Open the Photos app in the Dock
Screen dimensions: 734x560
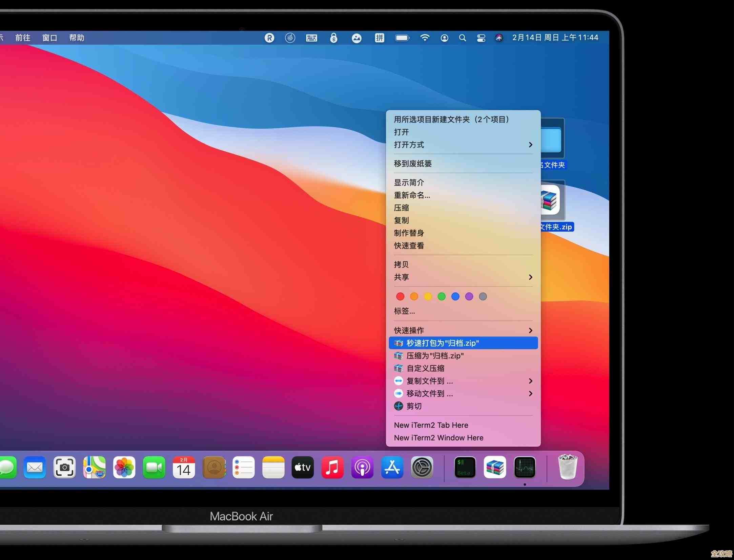click(x=124, y=468)
